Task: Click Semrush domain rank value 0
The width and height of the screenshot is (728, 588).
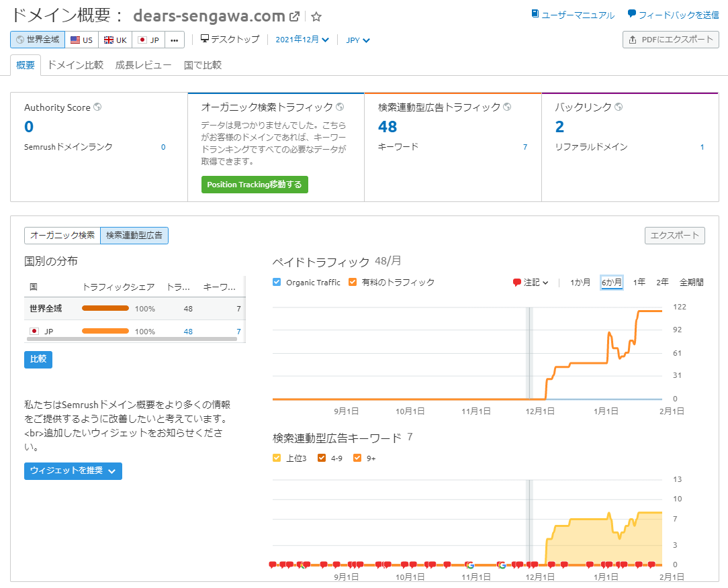Action: [163, 147]
